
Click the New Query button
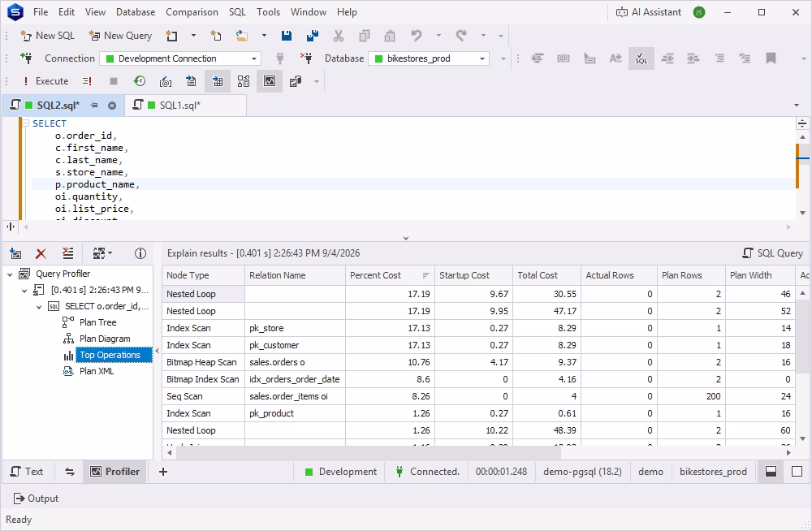(120, 36)
